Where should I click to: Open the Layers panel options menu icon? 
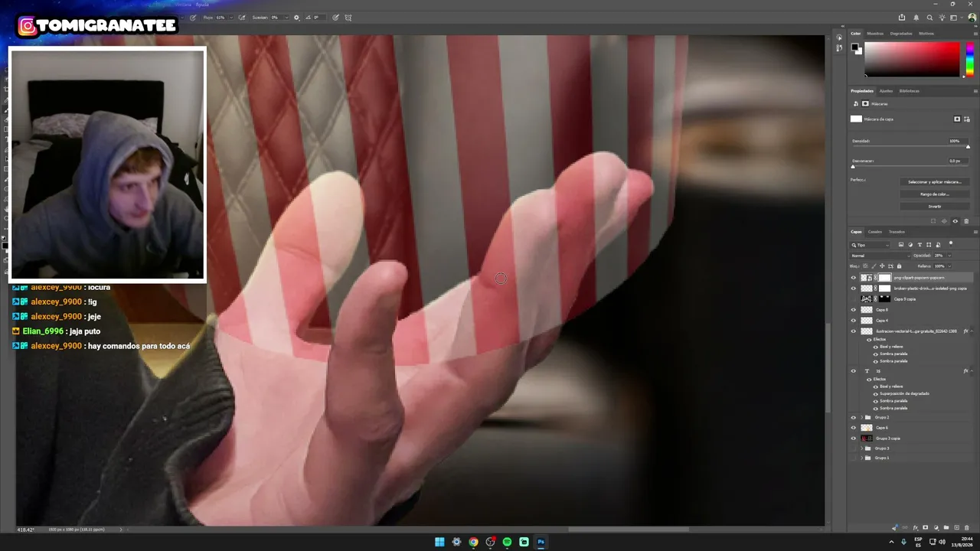click(x=975, y=232)
